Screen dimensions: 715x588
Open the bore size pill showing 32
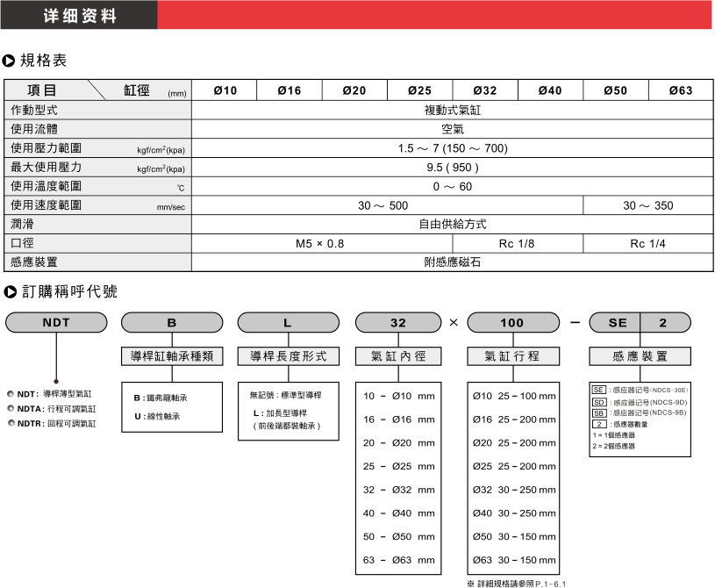tap(397, 323)
